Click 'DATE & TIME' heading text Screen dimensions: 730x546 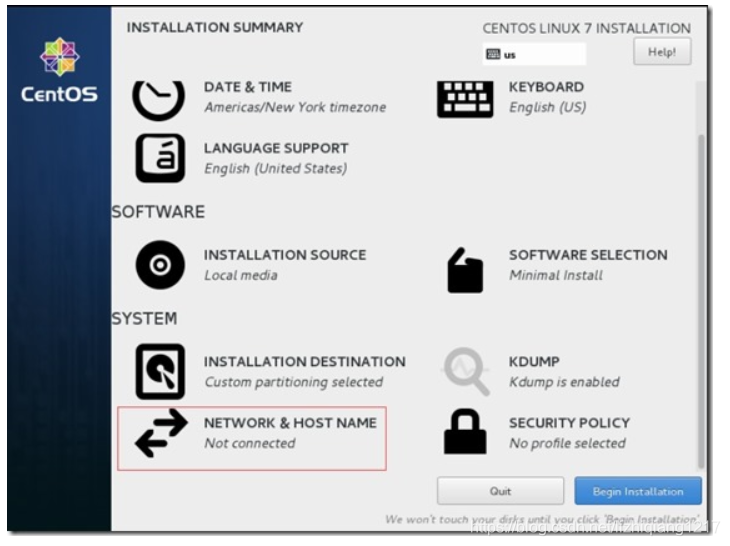pos(248,87)
